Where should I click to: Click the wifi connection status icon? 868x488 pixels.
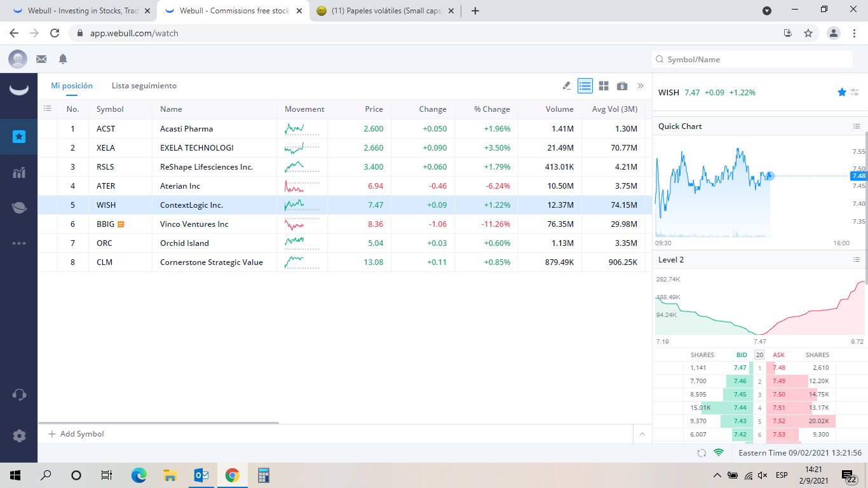[x=719, y=453]
